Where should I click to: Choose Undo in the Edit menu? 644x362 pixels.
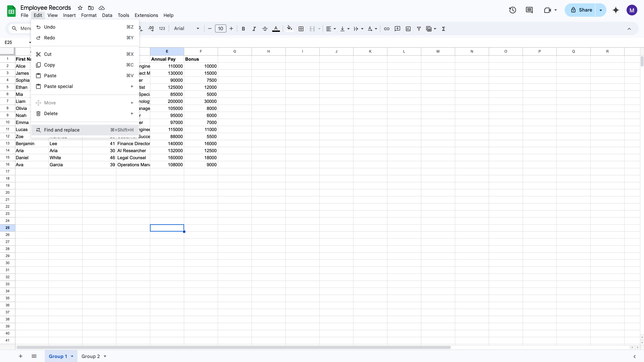[x=85, y=27]
